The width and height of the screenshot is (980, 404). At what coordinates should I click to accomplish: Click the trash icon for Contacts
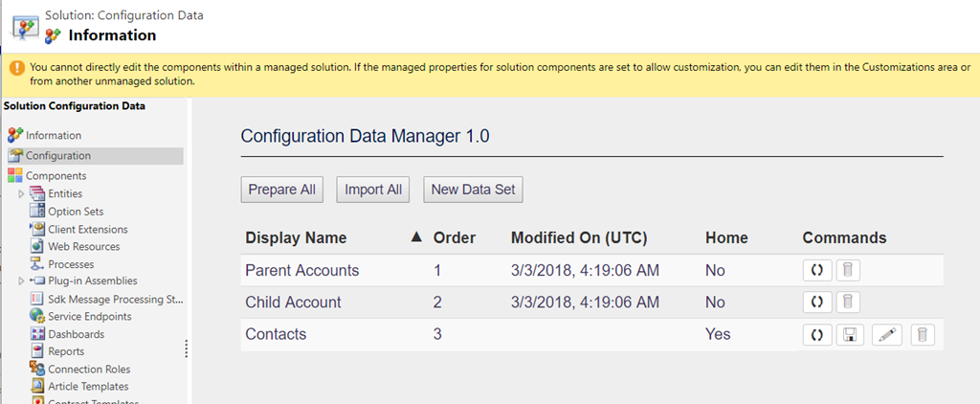click(923, 335)
